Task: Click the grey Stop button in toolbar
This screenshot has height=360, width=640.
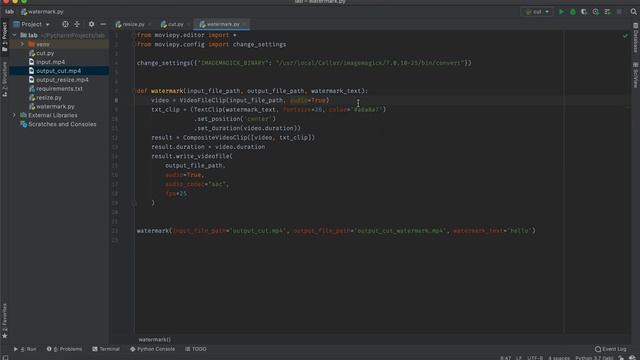Action: [619, 12]
